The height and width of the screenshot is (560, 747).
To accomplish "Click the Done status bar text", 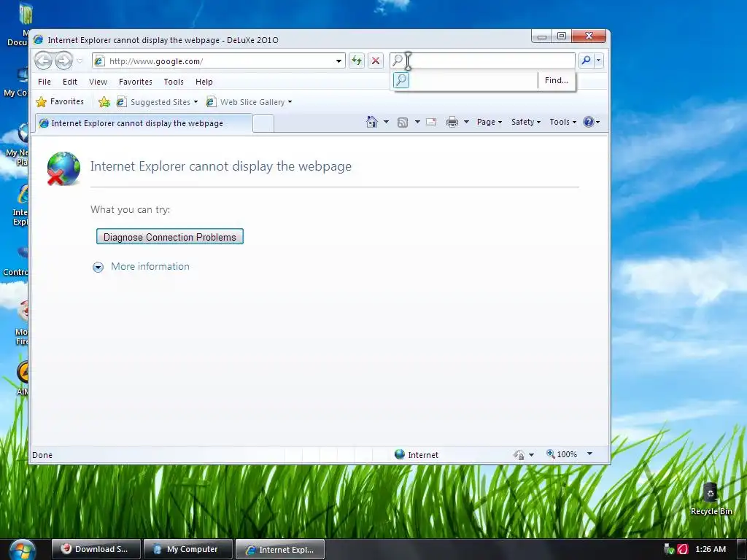I will coord(42,455).
